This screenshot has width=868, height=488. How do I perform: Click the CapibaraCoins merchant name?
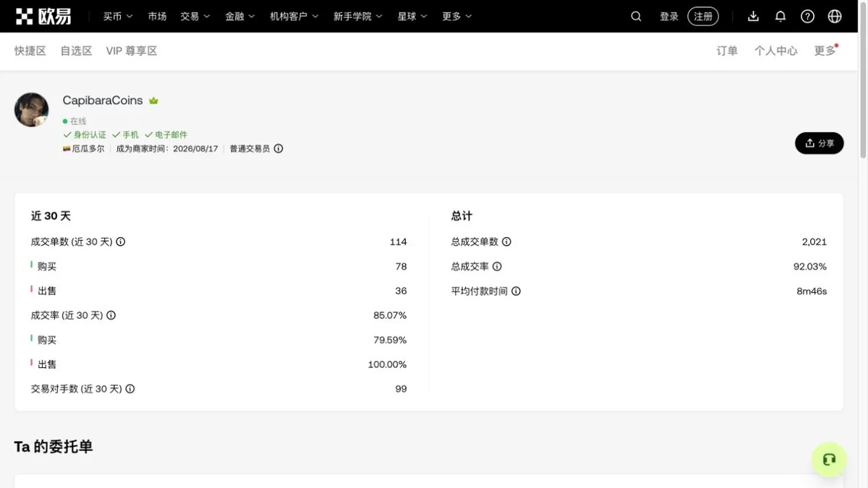(x=103, y=100)
